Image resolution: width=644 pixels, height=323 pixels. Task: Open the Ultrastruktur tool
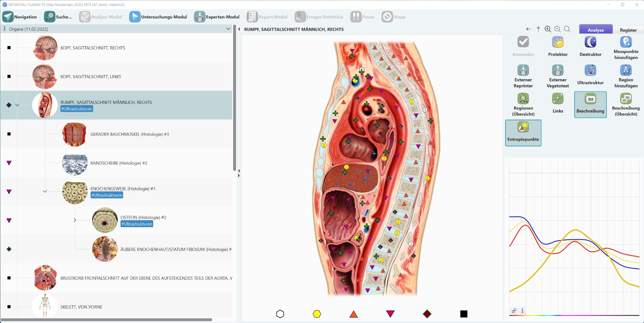pyautogui.click(x=590, y=71)
